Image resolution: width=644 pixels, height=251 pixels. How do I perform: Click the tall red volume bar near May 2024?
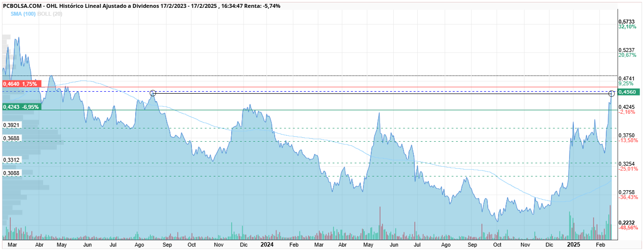pos(380,223)
